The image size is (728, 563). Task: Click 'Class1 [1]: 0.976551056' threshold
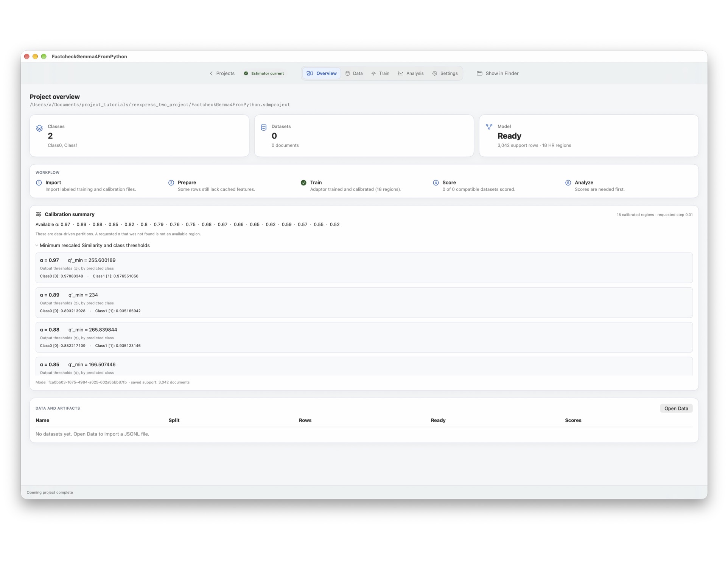[x=115, y=276]
